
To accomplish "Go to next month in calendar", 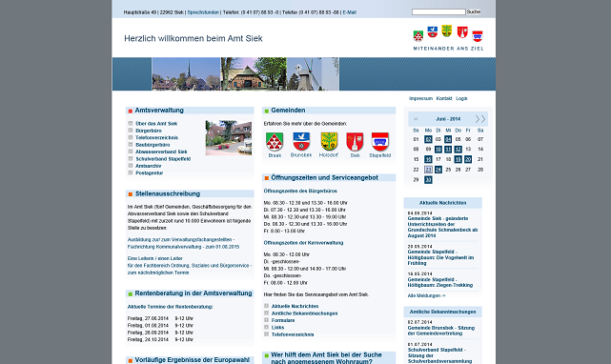I will [480, 119].
